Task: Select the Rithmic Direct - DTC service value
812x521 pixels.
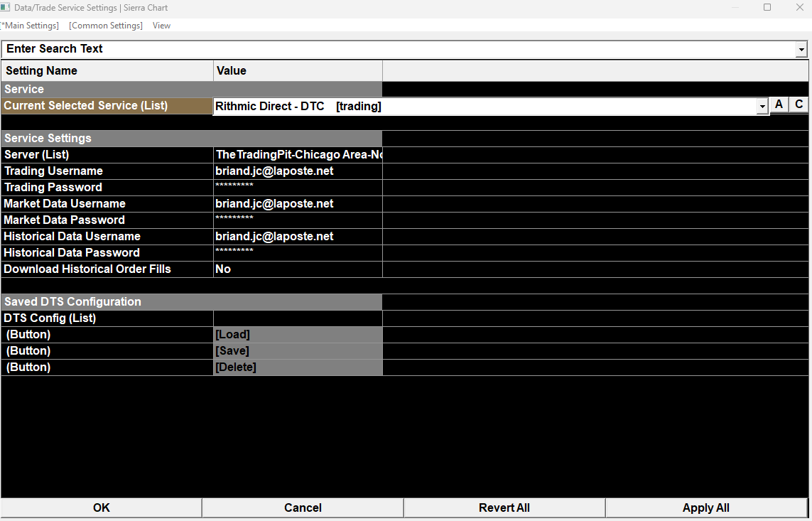Action: point(485,106)
